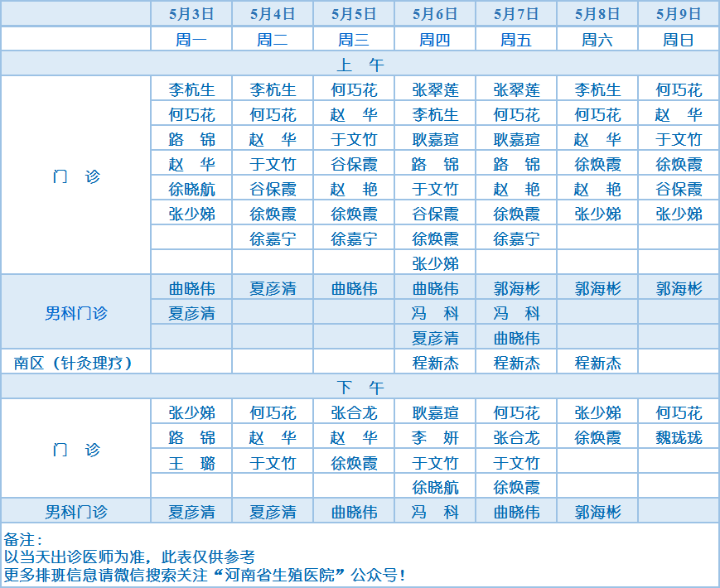Click the 5月8日 date header
This screenshot has width=720, height=588.
coord(597,14)
